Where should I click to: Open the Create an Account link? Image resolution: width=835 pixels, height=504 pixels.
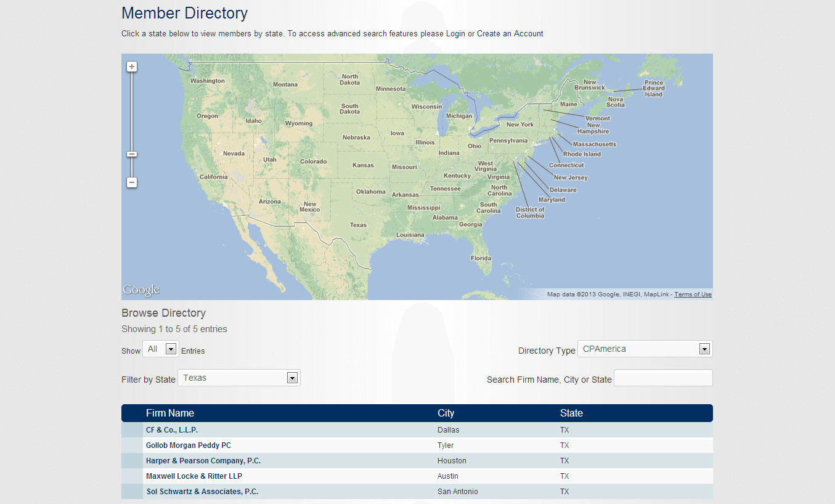(510, 33)
